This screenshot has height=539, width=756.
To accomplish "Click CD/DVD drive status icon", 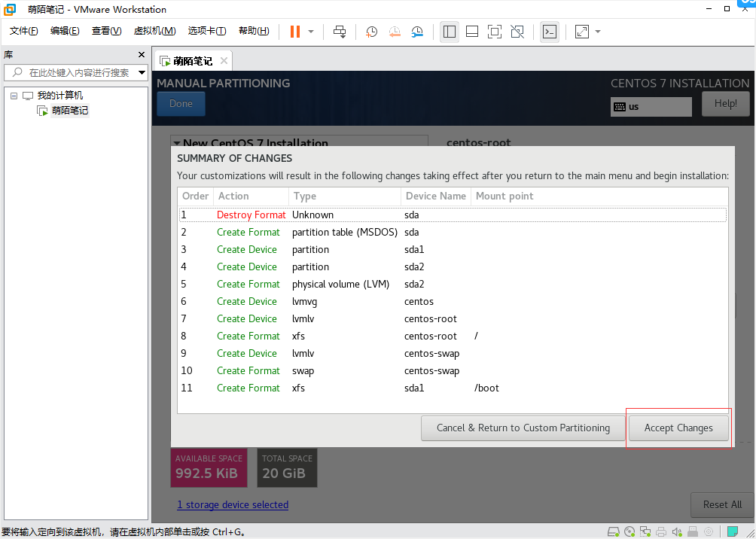I will 629,531.
